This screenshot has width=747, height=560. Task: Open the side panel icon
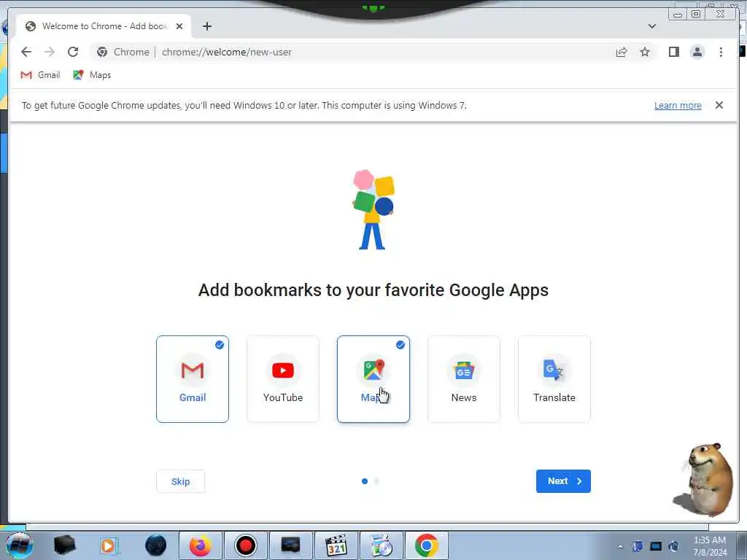(x=673, y=52)
